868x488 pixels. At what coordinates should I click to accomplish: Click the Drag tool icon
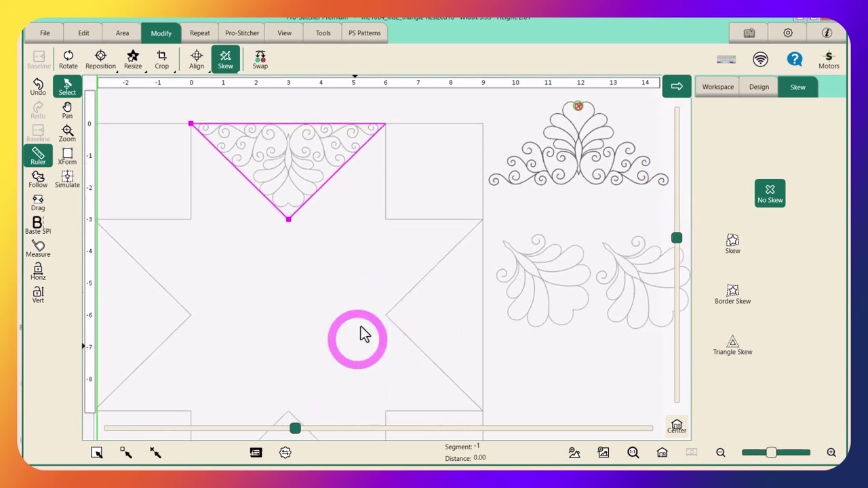point(38,203)
